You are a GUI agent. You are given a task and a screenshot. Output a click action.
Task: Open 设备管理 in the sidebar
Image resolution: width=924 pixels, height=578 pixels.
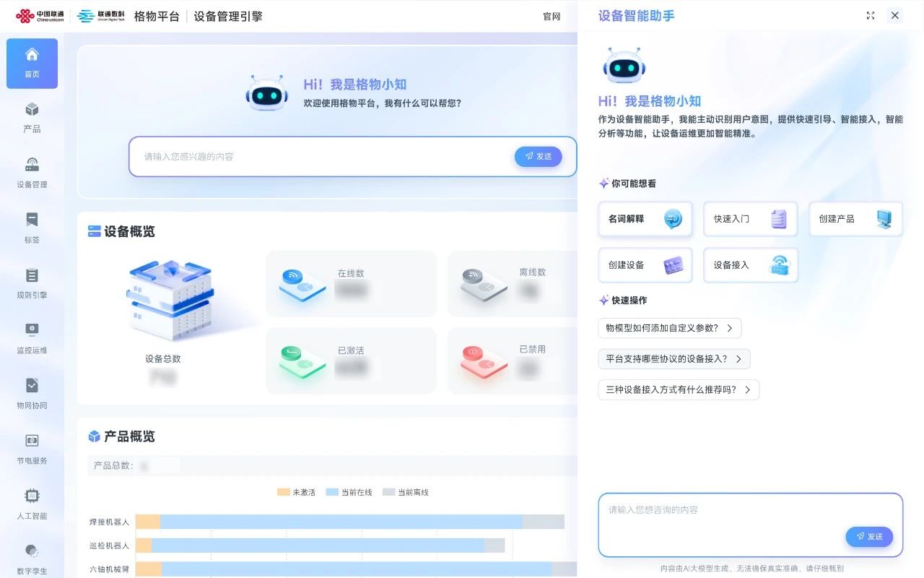(32, 173)
